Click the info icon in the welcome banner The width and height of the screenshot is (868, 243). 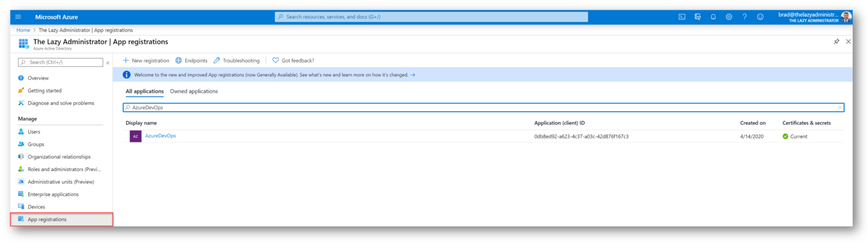pyautogui.click(x=127, y=75)
